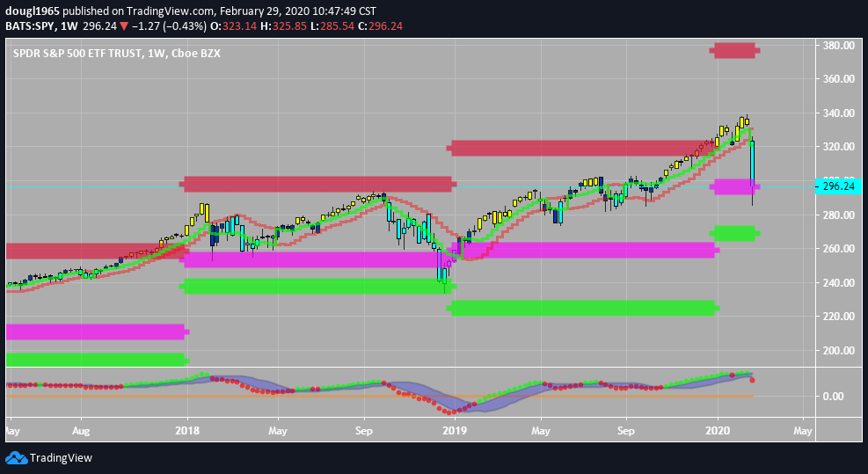Click the 220.00 price axis label
868x474 pixels.
pos(839,317)
